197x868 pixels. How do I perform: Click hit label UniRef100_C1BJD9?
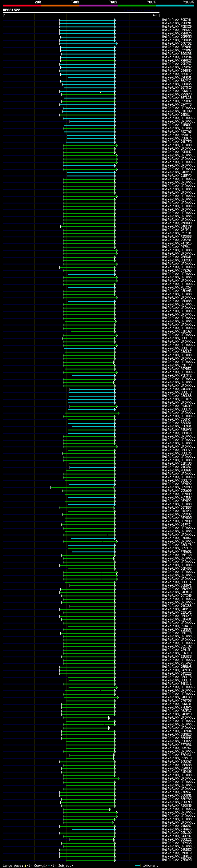pyautogui.click(x=176, y=111)
